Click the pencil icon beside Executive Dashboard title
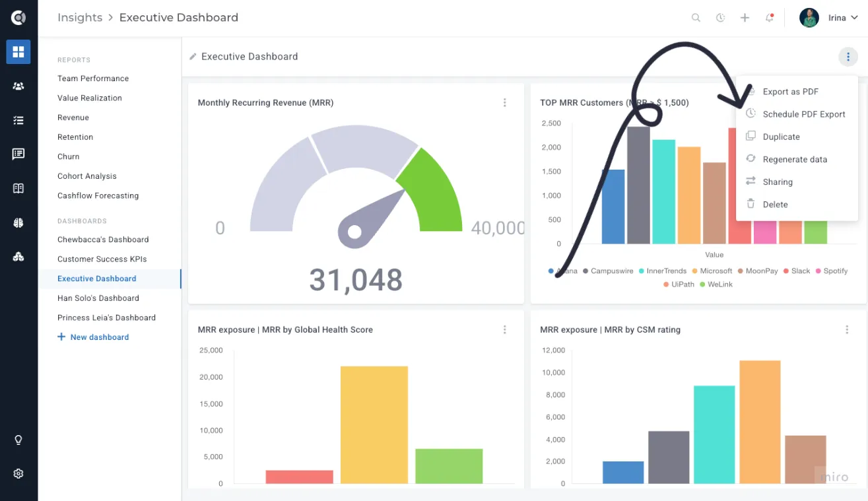Image resolution: width=868 pixels, height=501 pixels. 193,57
